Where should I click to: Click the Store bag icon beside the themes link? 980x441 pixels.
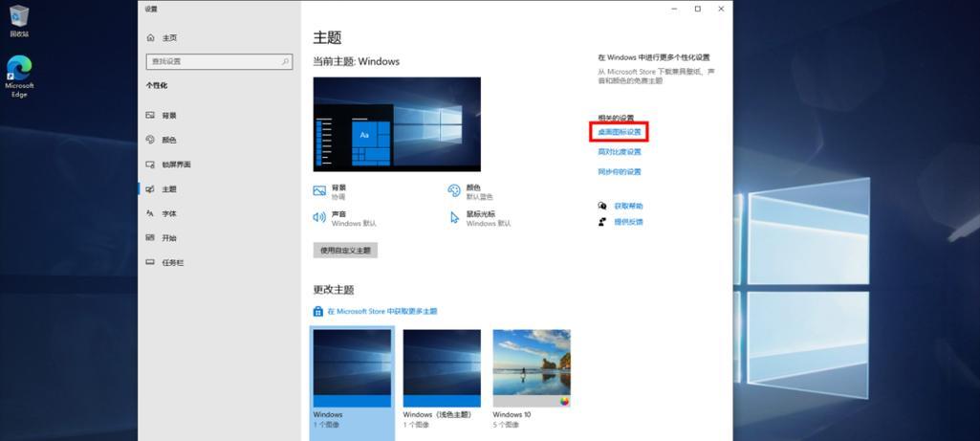(x=317, y=311)
